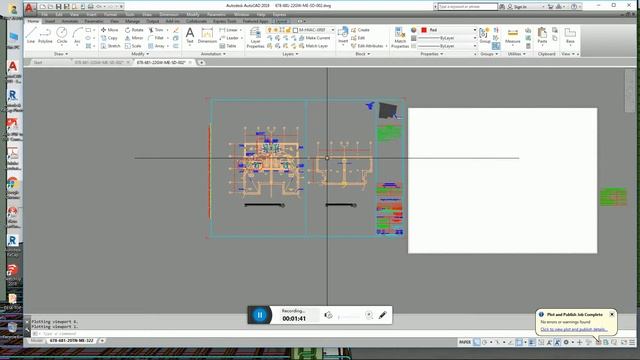Open the Layout ribbon tab

tap(281, 21)
